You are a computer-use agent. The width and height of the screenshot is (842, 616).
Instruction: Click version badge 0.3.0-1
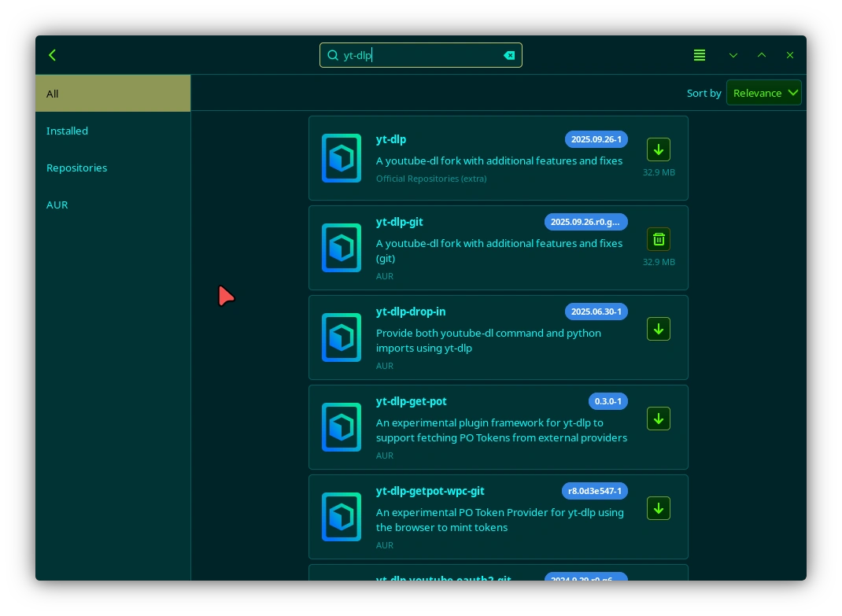pos(607,401)
